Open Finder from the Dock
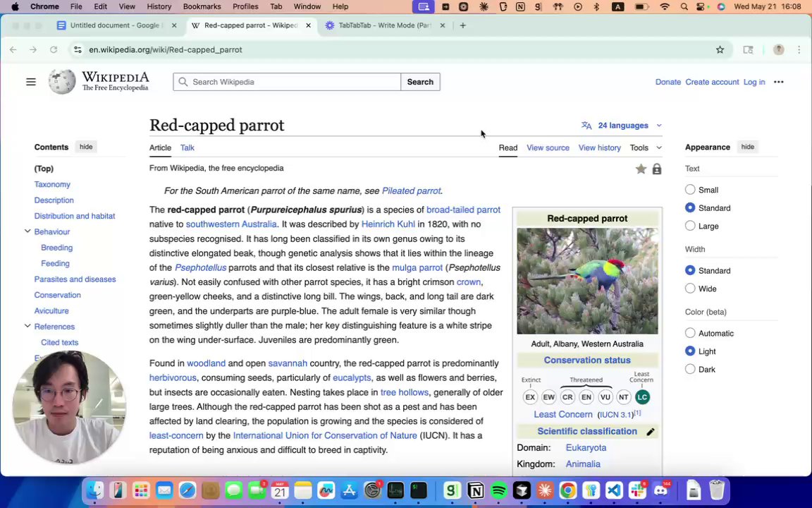The image size is (812, 508). pyautogui.click(x=94, y=490)
